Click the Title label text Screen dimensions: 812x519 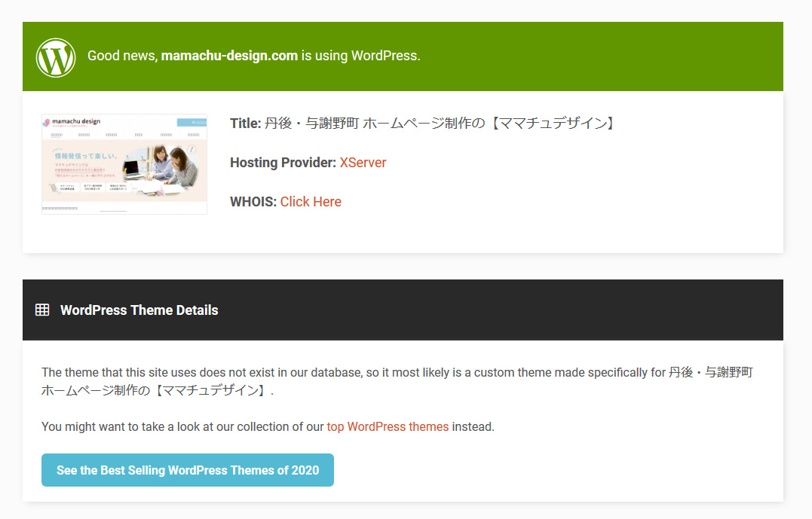pyautogui.click(x=246, y=123)
